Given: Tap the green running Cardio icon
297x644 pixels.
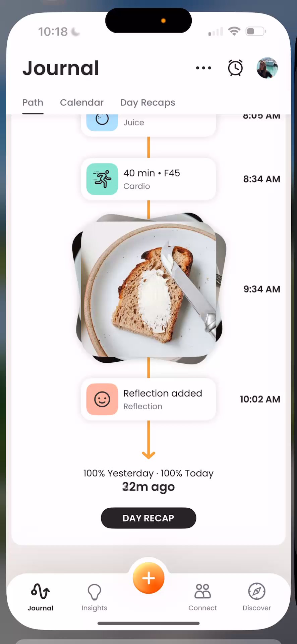Looking at the screenshot, I should click(102, 179).
